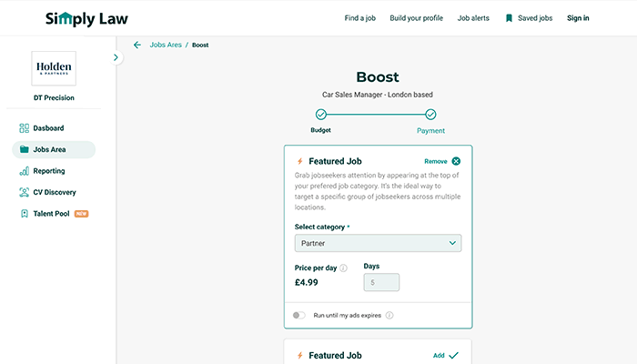Click the Days input field
This screenshot has width=637, height=364.
[381, 282]
